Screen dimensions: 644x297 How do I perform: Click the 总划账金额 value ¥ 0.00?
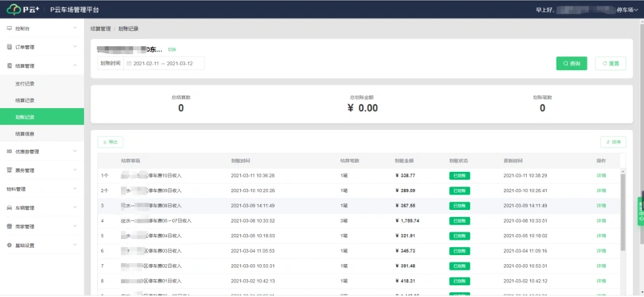[363, 108]
